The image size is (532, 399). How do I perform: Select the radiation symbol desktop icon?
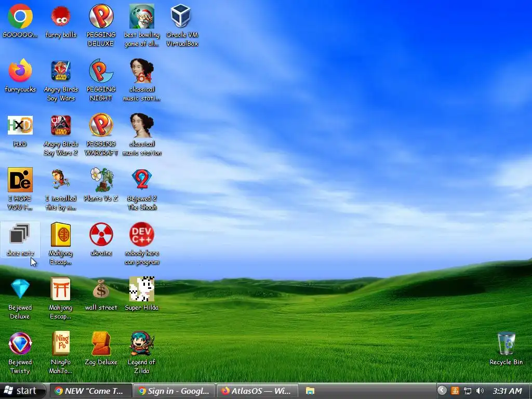tap(101, 234)
